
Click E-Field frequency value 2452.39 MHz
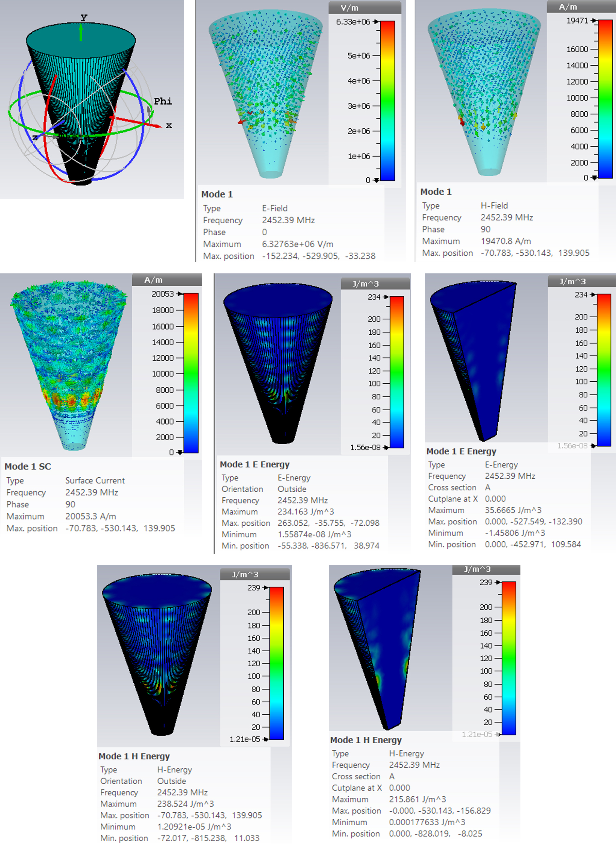[x=288, y=220]
